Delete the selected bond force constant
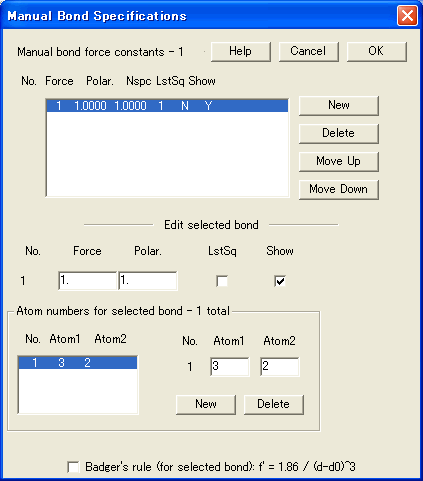 coord(339,134)
